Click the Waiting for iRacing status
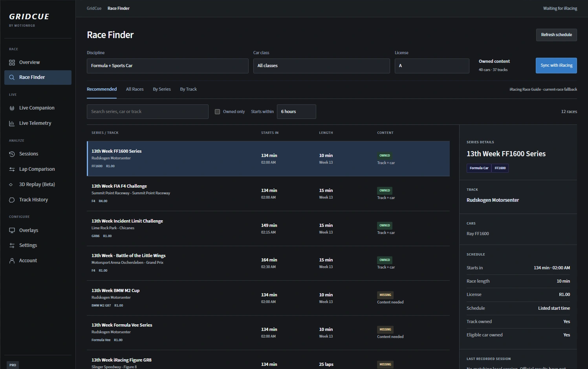The image size is (588, 369). coord(560,9)
